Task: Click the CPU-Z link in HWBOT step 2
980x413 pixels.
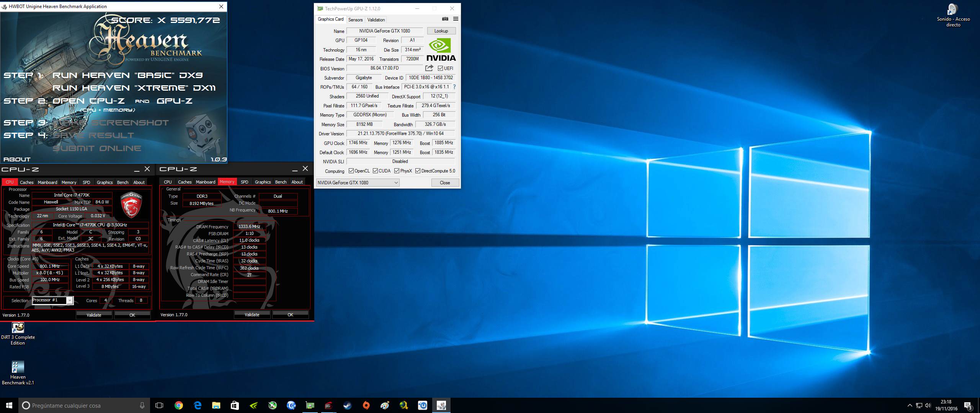Action: pos(88,101)
